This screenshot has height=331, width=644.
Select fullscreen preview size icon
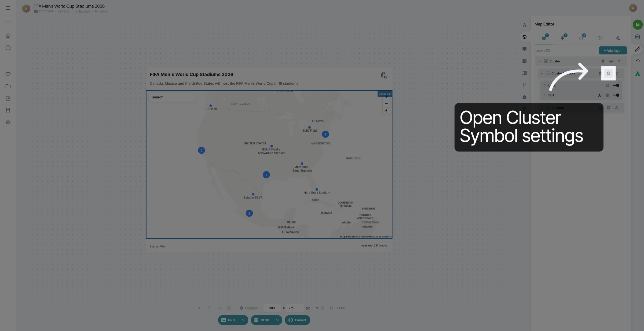(x=229, y=308)
